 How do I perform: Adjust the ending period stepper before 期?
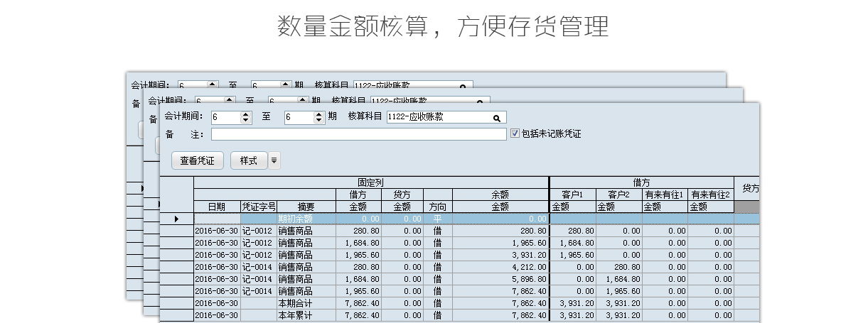click(x=319, y=118)
